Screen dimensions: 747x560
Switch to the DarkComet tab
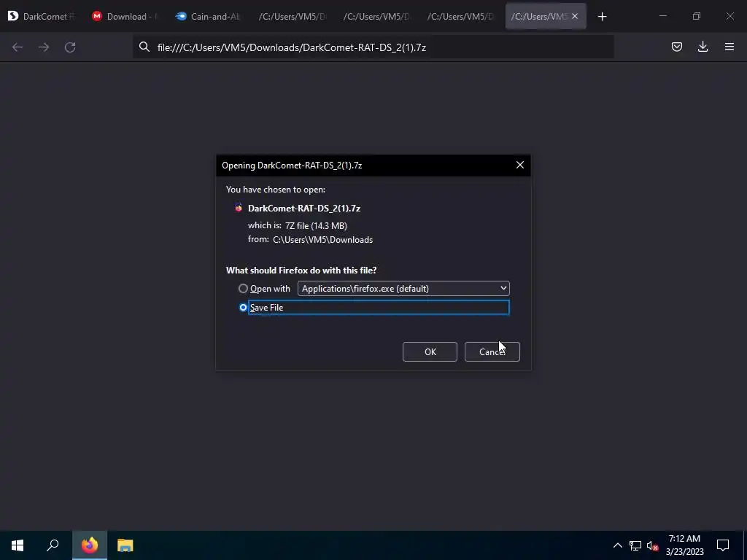(x=42, y=16)
